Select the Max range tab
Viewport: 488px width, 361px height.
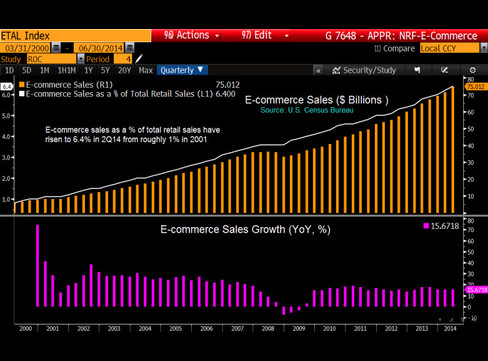pyautogui.click(x=146, y=70)
